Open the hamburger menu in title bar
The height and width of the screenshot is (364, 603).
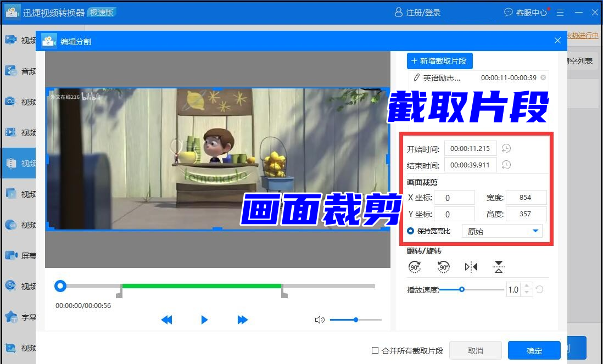pyautogui.click(x=560, y=12)
